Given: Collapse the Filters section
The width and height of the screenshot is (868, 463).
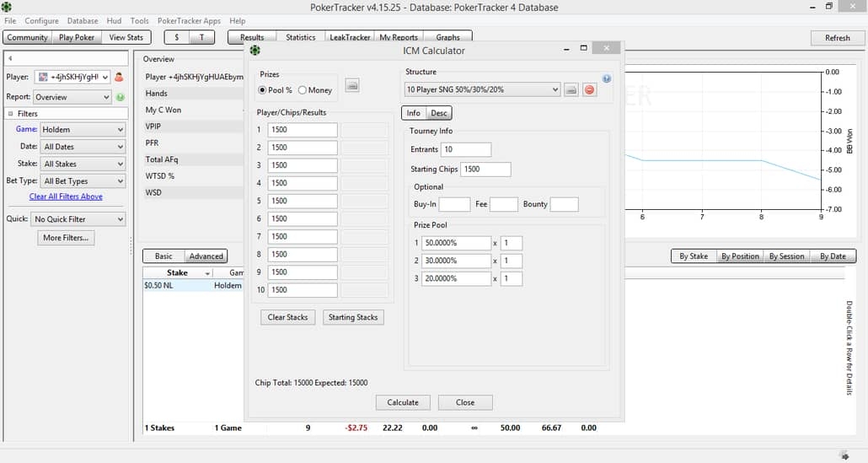Looking at the screenshot, I should pyautogui.click(x=10, y=114).
